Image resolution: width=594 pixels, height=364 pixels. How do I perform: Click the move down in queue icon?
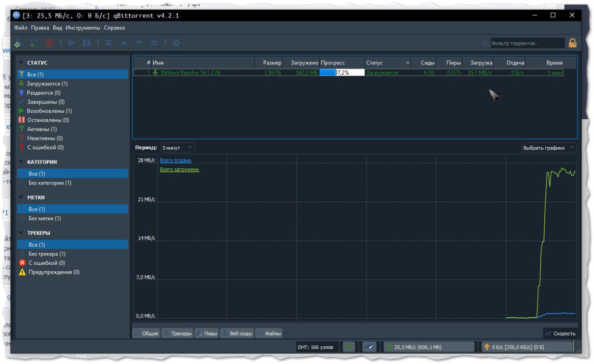click(x=138, y=43)
